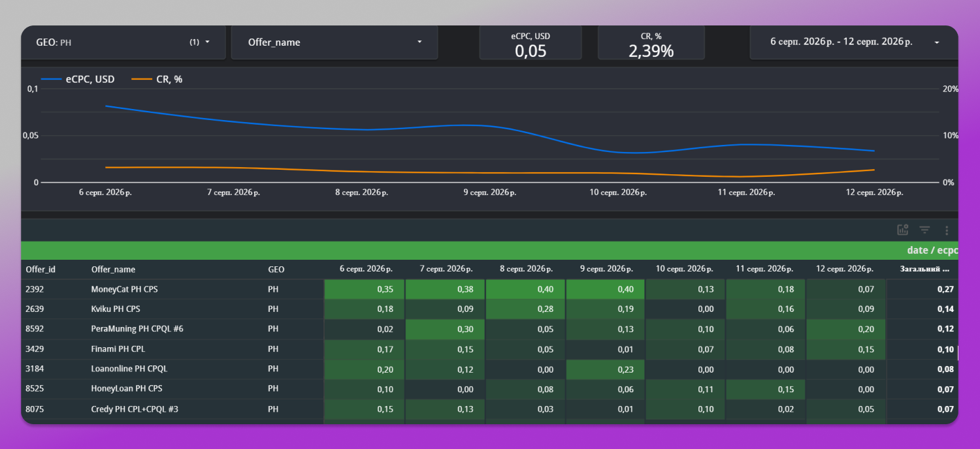Click Offer_id 3429
Viewport: 980px width, 449px height.
pos(35,349)
